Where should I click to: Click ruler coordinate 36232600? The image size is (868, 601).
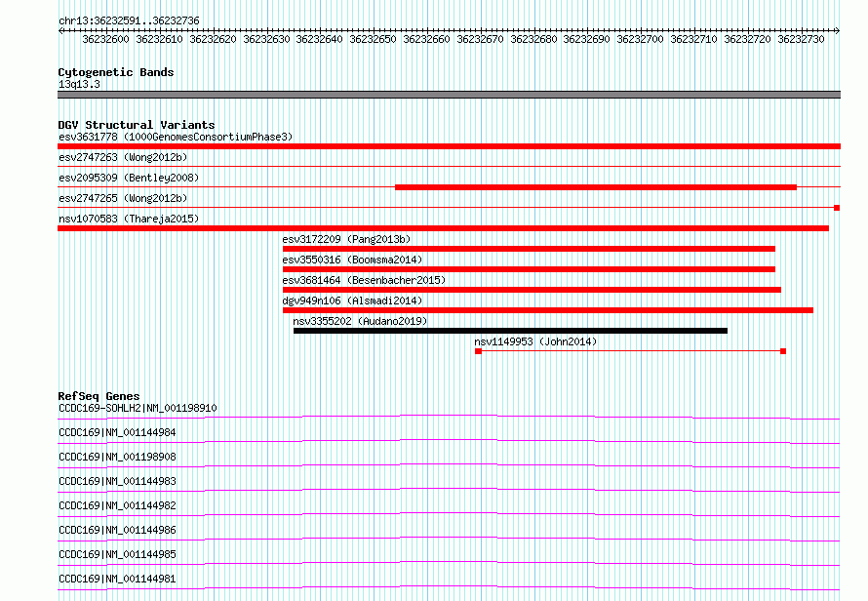(105, 39)
